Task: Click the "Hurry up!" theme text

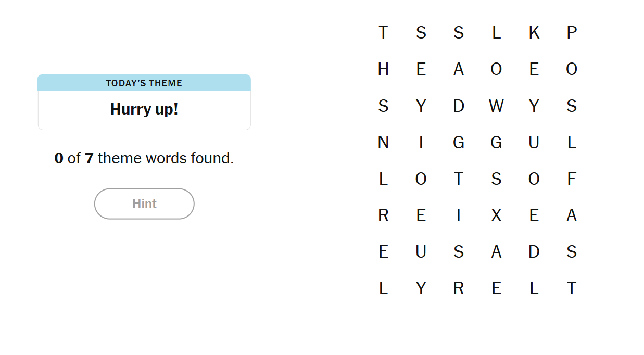Action: pyautogui.click(x=144, y=109)
